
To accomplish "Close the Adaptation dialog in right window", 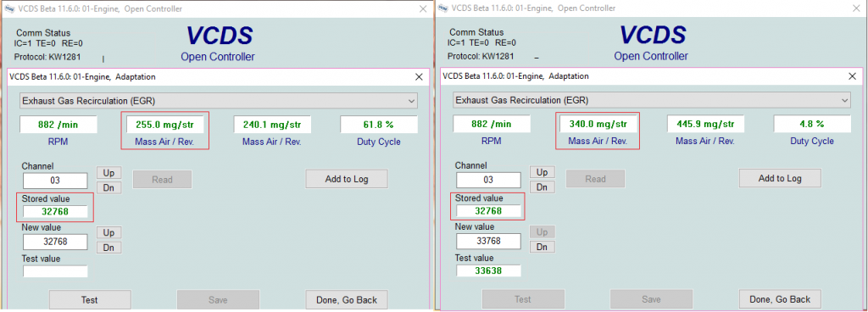I will [852, 76].
